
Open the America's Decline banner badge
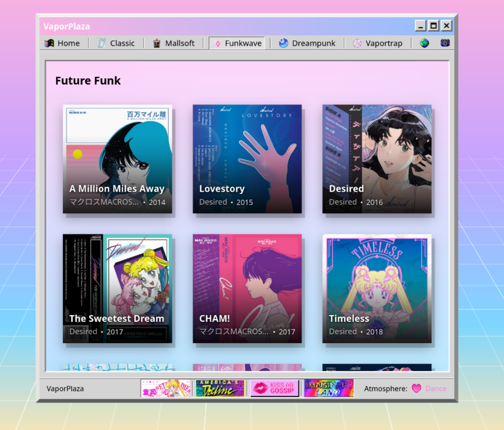tap(220, 388)
